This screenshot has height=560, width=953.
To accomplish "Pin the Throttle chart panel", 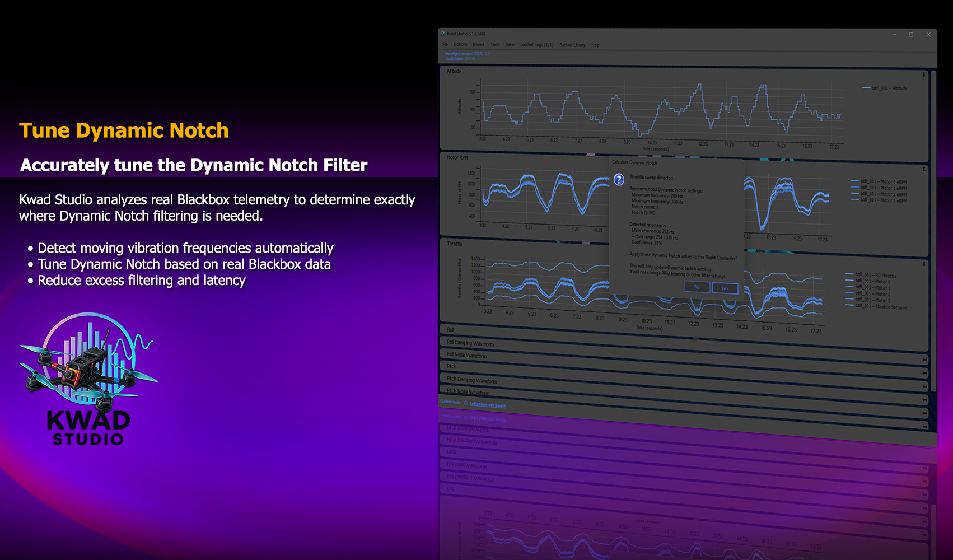I will (924, 264).
